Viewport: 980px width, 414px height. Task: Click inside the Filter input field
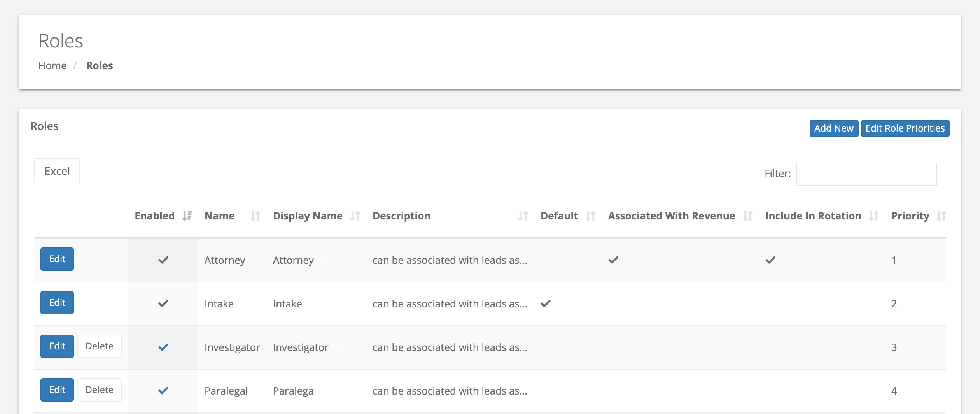(866, 174)
